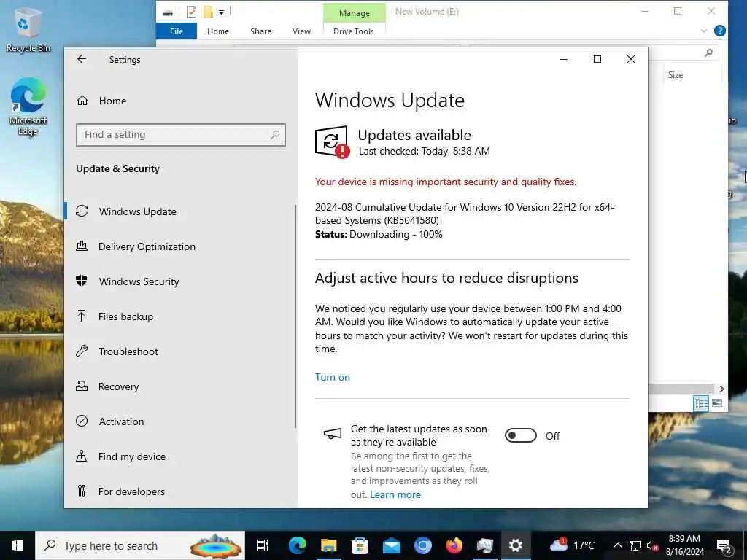Switch Explorer to details view icon
The height and width of the screenshot is (560, 747).
[x=701, y=403]
